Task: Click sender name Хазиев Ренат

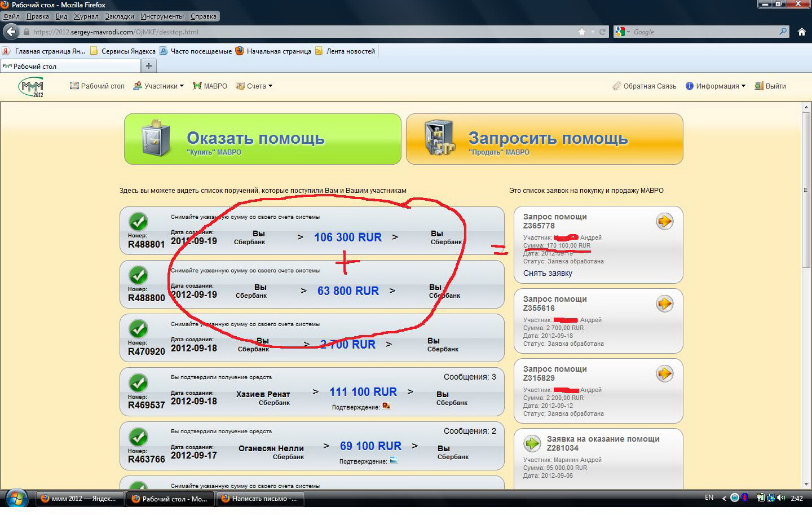Action: point(263,394)
